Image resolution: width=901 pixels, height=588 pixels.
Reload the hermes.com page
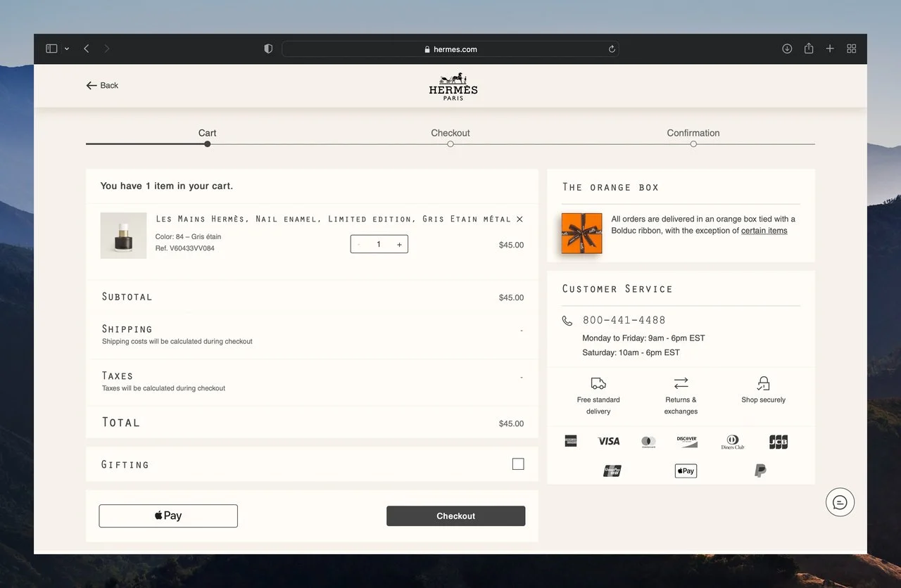tap(612, 49)
